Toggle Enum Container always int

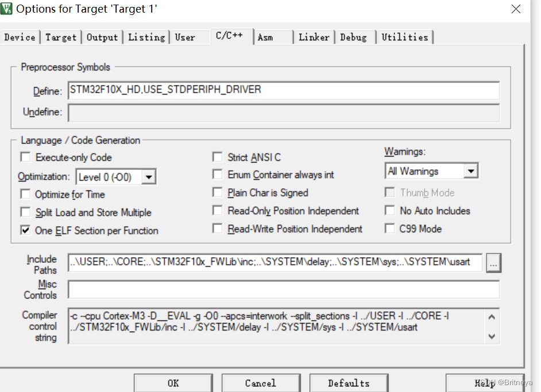(217, 174)
